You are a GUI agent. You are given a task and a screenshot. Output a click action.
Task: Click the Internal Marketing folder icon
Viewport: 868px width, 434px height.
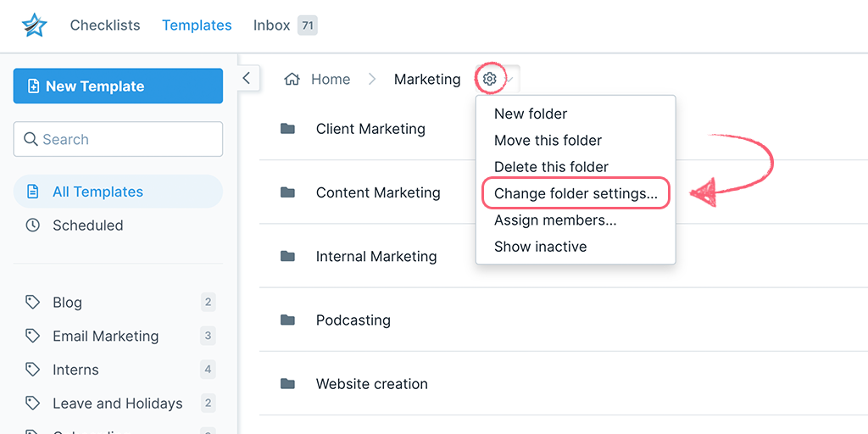click(x=287, y=256)
